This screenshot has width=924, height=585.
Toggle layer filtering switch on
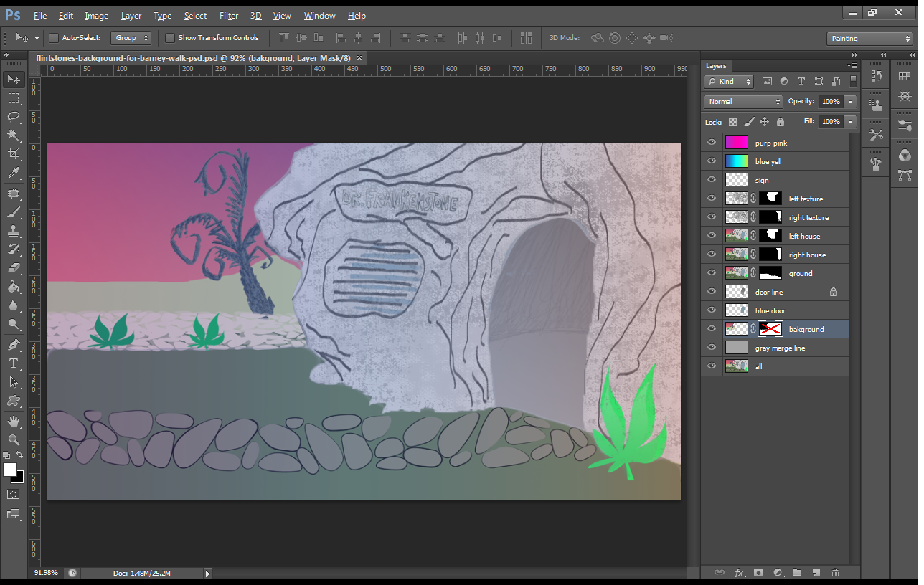coord(853,82)
